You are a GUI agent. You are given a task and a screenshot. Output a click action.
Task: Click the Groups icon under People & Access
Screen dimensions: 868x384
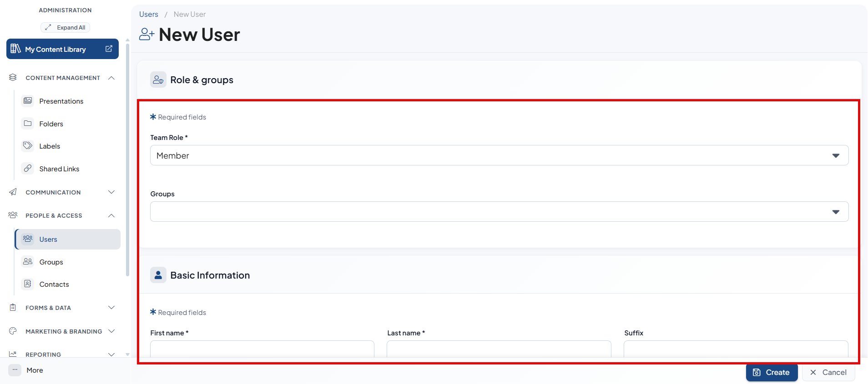(28, 262)
